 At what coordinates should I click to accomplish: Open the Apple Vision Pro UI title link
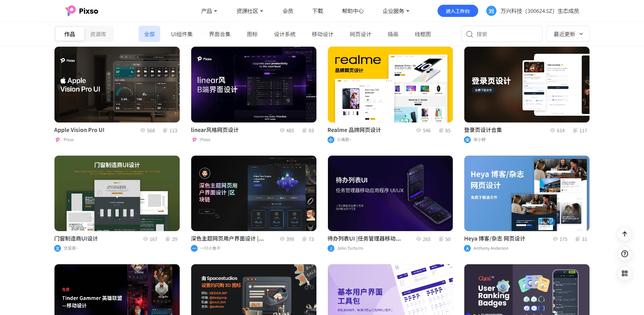pos(79,130)
